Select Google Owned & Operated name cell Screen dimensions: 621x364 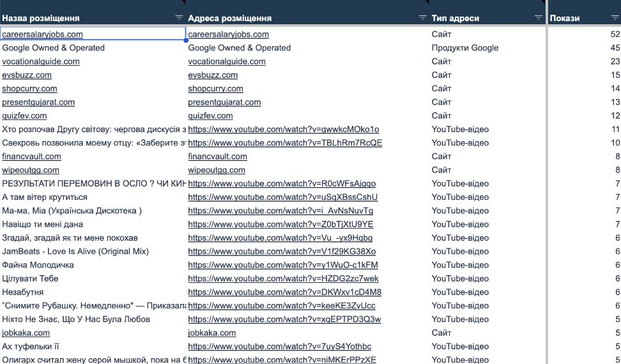(x=93, y=47)
